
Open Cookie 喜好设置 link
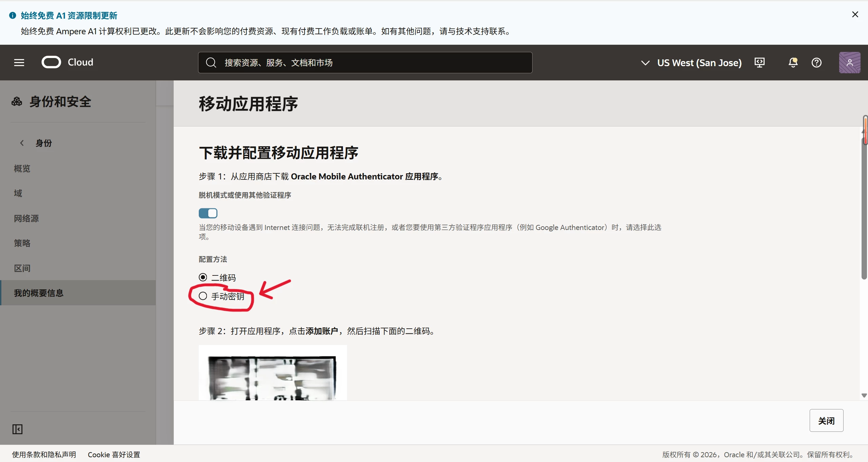pos(114,455)
